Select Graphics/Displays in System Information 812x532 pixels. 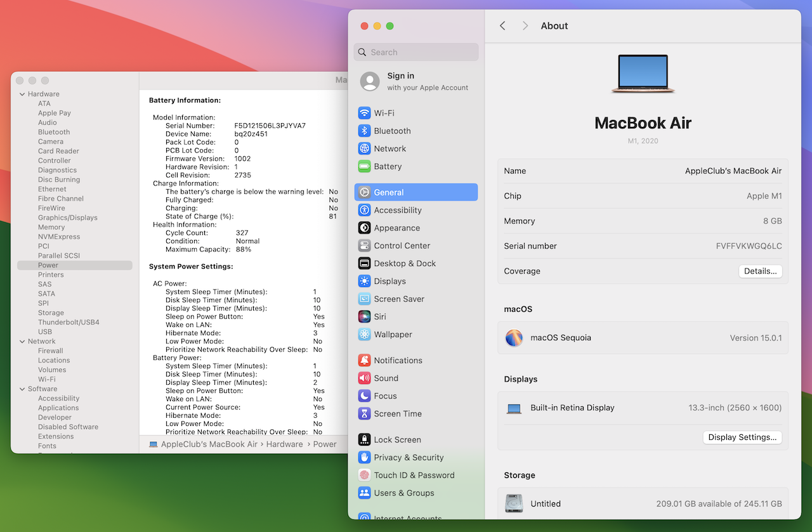[68, 218]
